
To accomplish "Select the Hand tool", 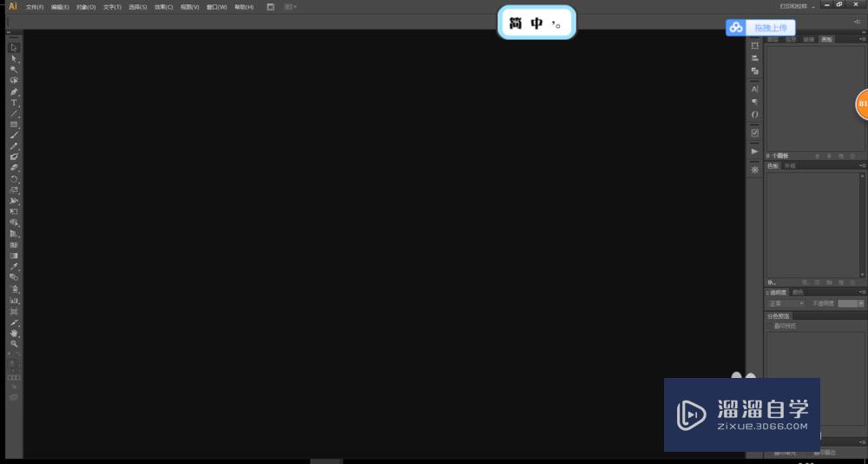I will pos(15,333).
